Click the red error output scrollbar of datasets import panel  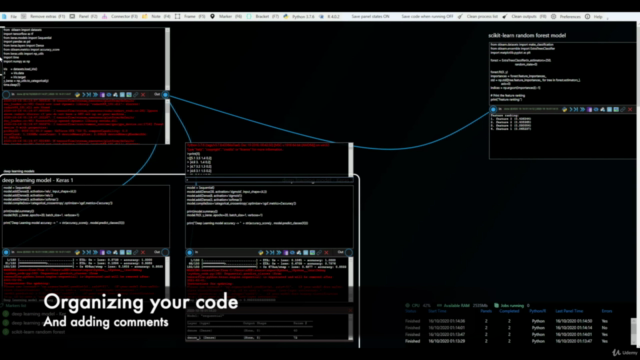point(167,121)
